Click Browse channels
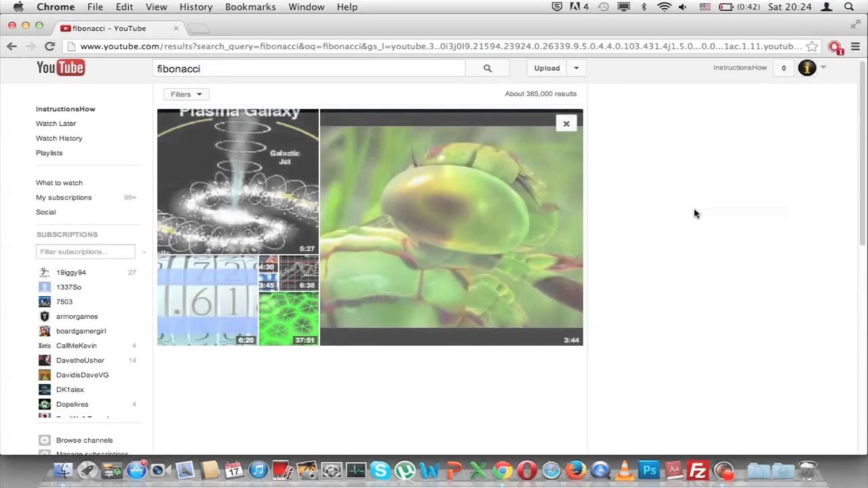This screenshot has width=868, height=488. pos(84,441)
